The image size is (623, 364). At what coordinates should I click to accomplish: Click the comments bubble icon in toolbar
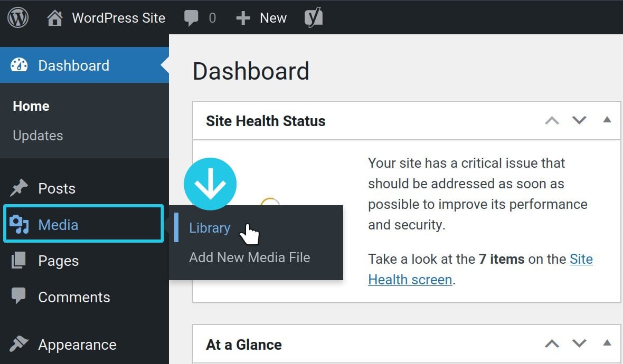[x=191, y=18]
